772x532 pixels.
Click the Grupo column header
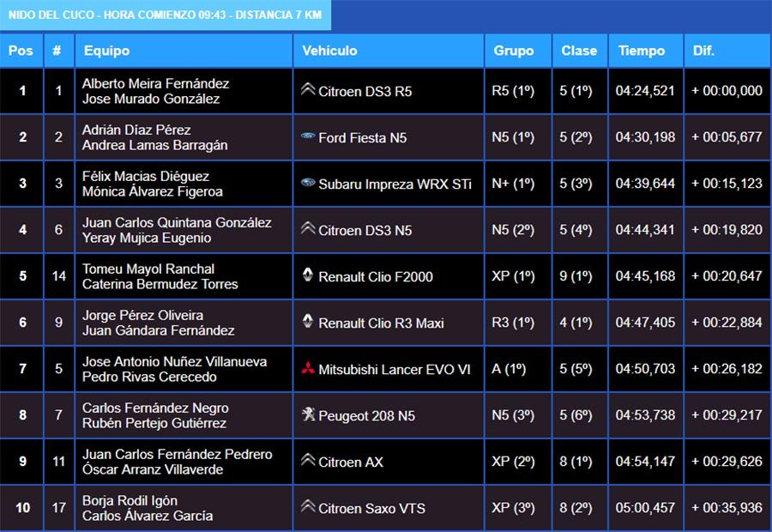(514, 51)
